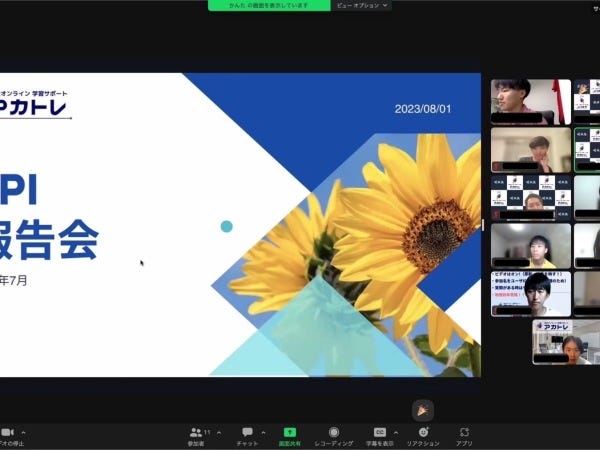
Task: Click the 年7月 subtitle on slide
Action: coord(13,281)
